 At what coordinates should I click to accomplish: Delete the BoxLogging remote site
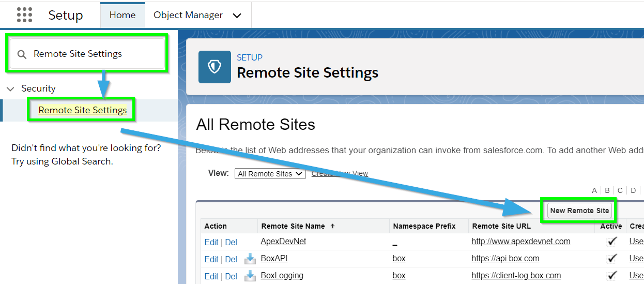(231, 276)
